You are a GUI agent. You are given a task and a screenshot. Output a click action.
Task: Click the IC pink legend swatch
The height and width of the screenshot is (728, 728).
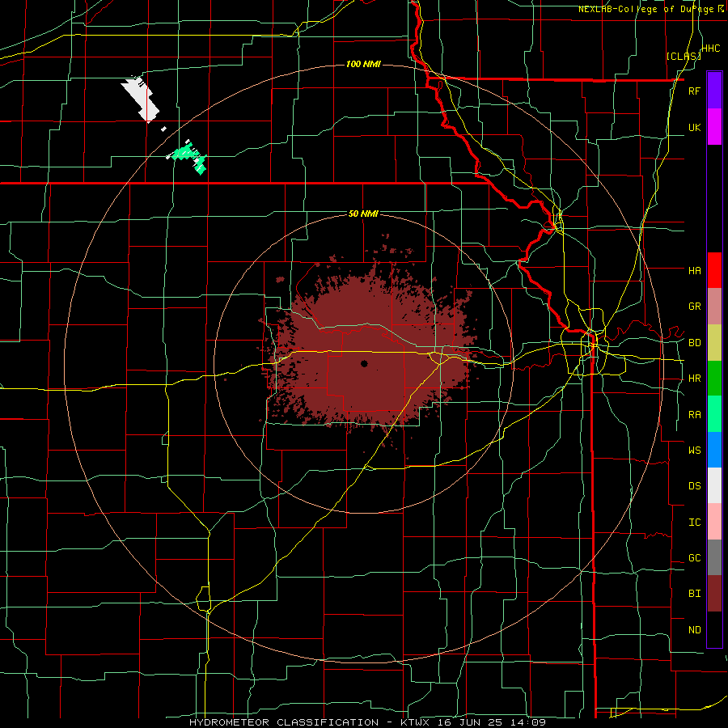tap(714, 522)
